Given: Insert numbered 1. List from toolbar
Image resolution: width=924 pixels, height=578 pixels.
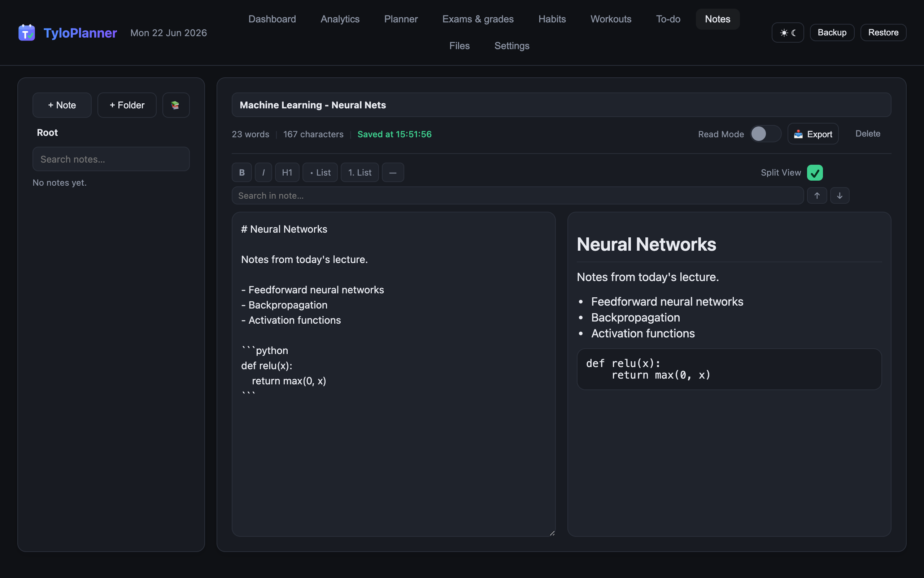Looking at the screenshot, I should (359, 172).
